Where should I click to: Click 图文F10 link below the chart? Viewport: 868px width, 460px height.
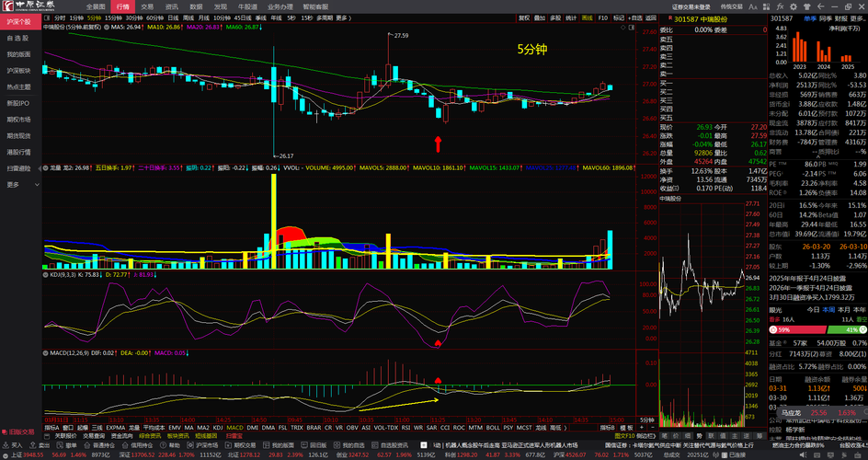pos(626,436)
